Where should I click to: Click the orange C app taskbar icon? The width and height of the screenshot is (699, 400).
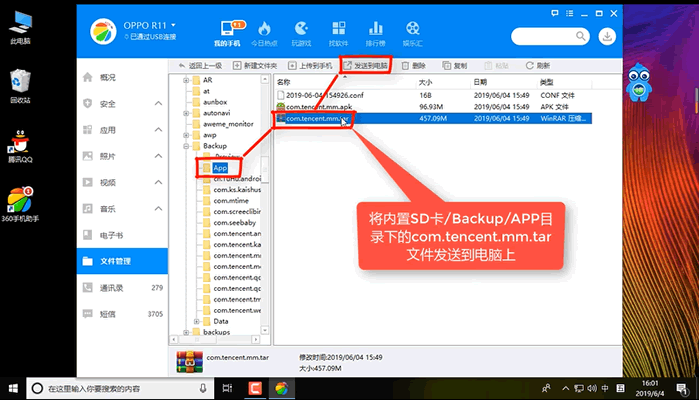point(255,388)
